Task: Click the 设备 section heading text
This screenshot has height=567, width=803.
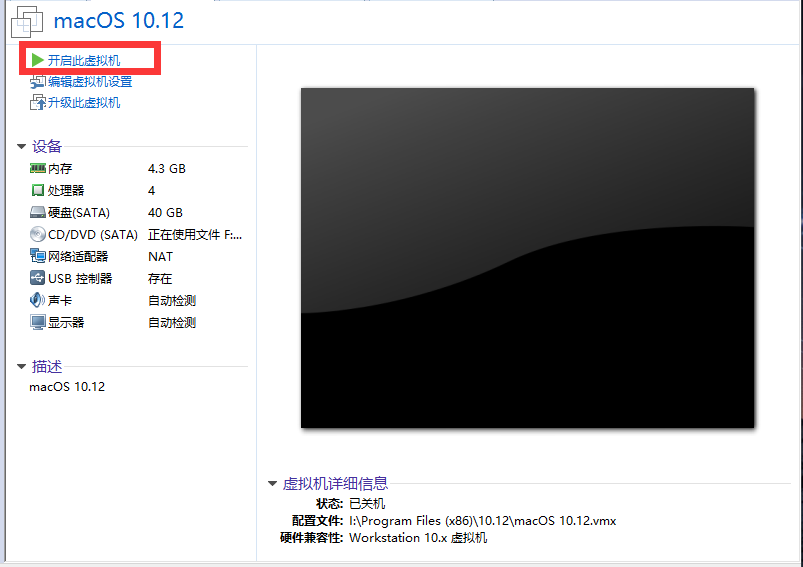Action: coord(47,146)
